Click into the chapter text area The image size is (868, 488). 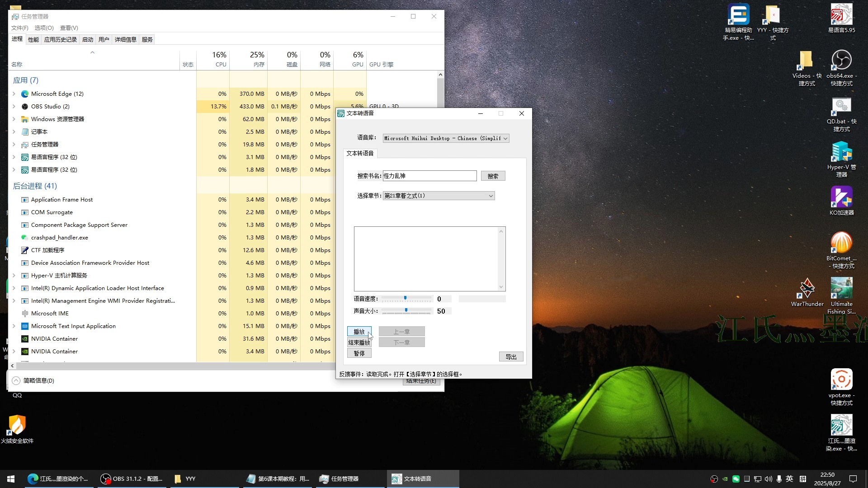(426, 259)
